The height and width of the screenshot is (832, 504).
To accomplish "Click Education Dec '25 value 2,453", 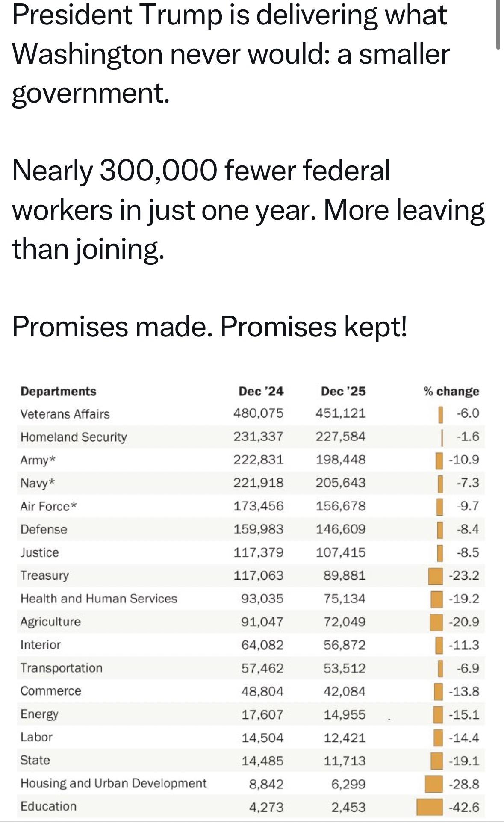I will pos(348,807).
